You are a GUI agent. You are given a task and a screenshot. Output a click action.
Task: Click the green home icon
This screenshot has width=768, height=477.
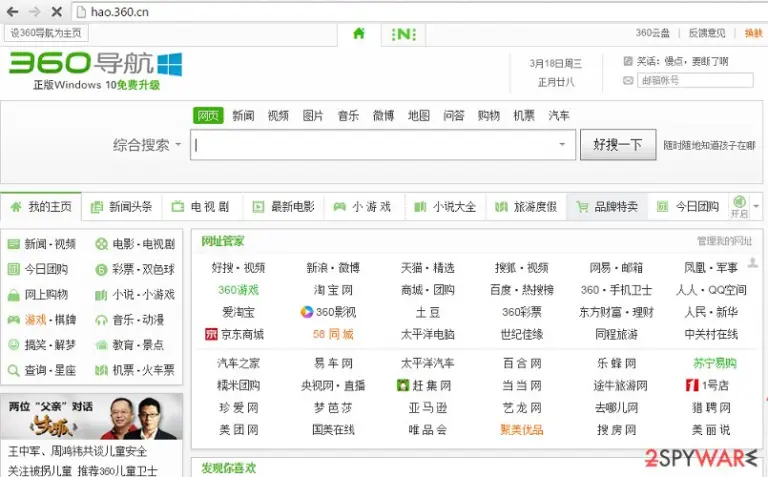coord(359,33)
